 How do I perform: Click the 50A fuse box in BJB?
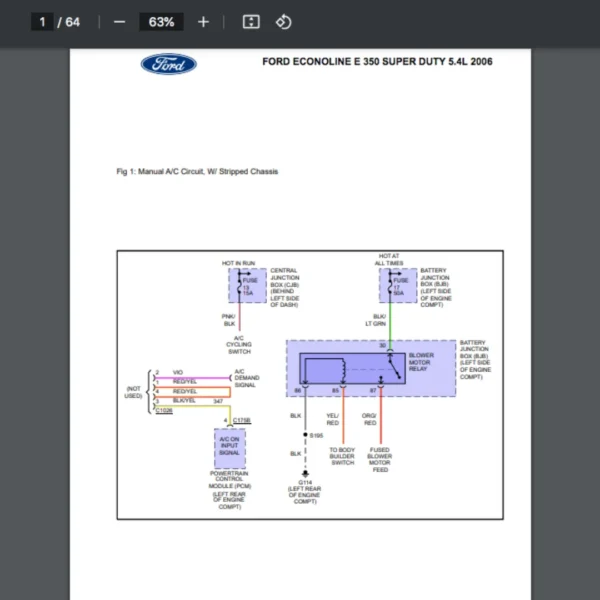[398, 285]
